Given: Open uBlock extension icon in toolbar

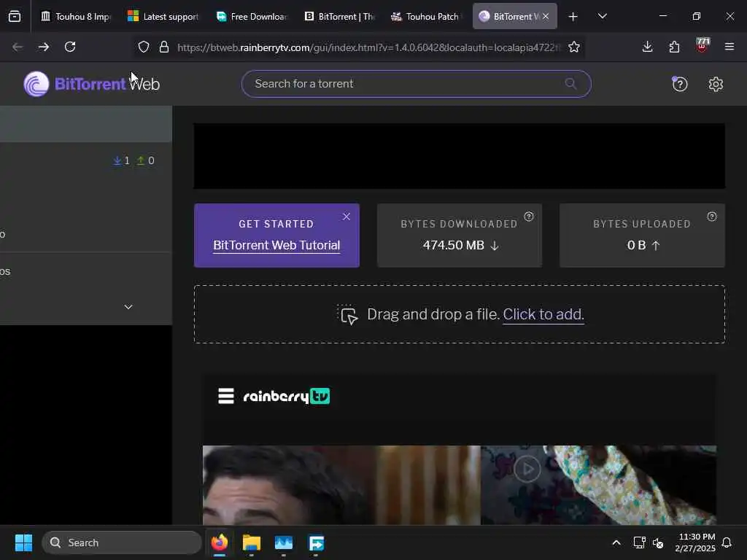Looking at the screenshot, I should [x=703, y=46].
